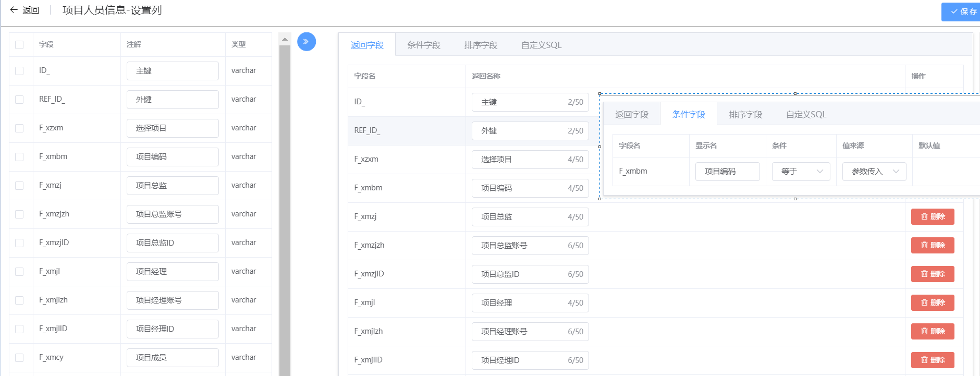Screen dimensions: 980x376
Task: Delete the F_xmjlzh return field row
Action: (932, 331)
